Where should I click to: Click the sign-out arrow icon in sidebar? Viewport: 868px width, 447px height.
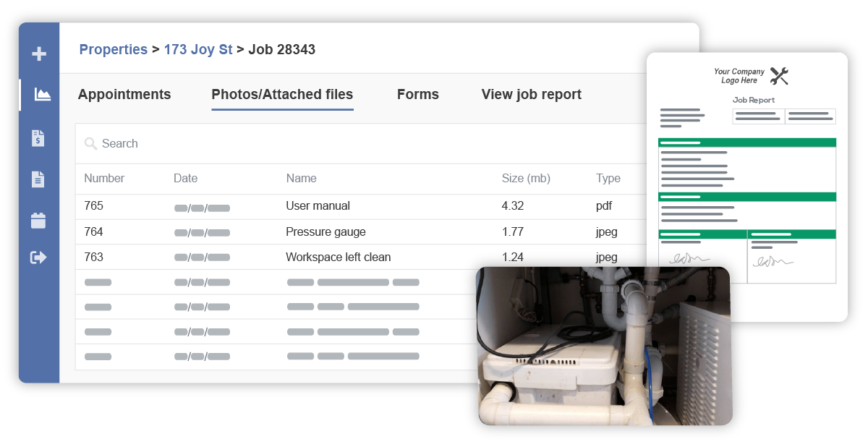[x=39, y=257]
